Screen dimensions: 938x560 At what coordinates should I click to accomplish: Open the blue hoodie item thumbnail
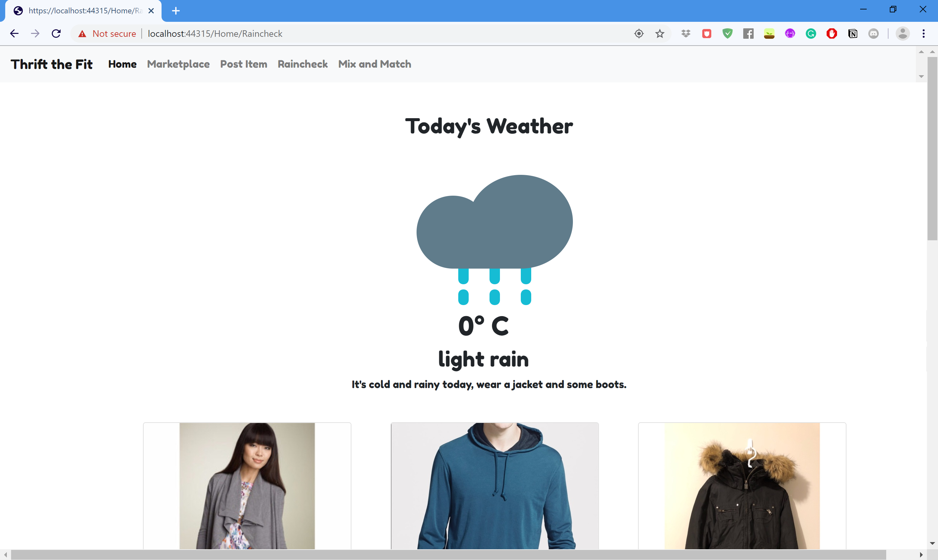pos(494,486)
